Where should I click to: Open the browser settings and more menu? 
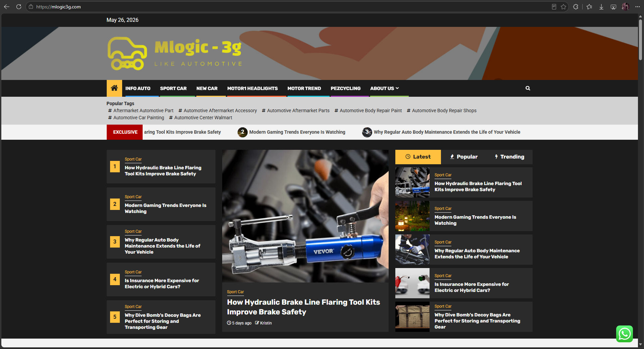[x=638, y=7]
